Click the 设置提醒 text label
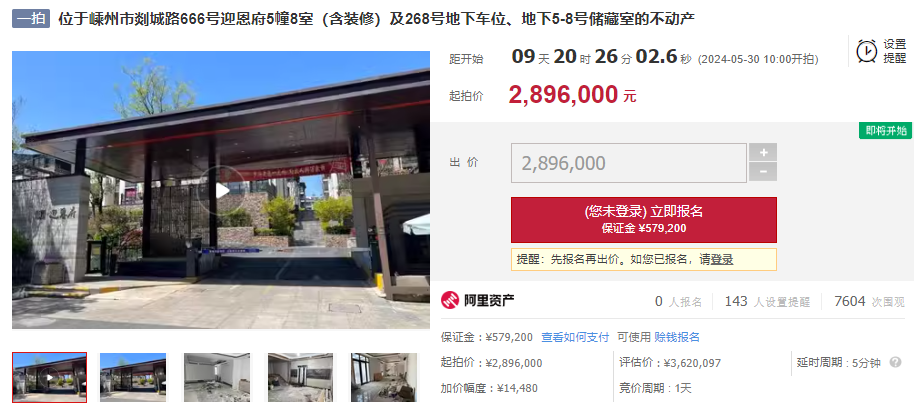914x419 pixels. pos(895,51)
